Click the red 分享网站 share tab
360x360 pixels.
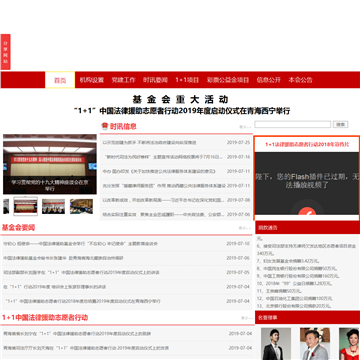coord(5,52)
